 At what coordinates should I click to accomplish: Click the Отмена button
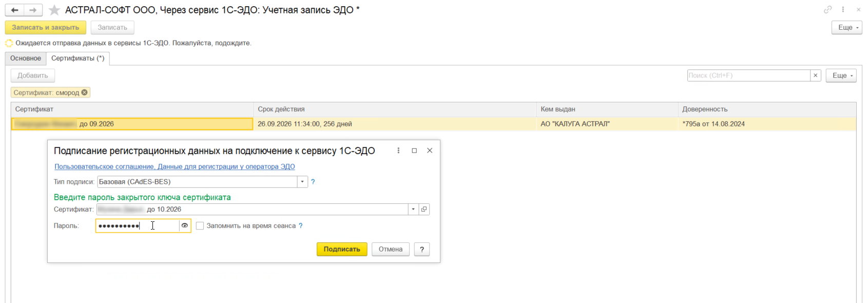[390, 250]
